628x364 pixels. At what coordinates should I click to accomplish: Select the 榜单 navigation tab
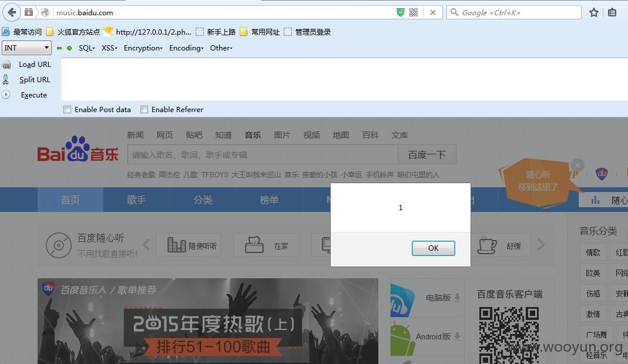[x=269, y=200]
